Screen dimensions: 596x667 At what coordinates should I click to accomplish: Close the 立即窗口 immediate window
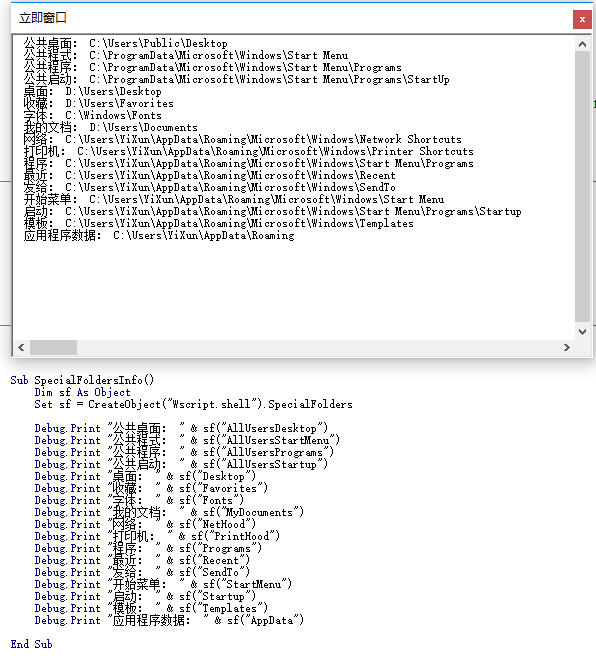(x=582, y=20)
